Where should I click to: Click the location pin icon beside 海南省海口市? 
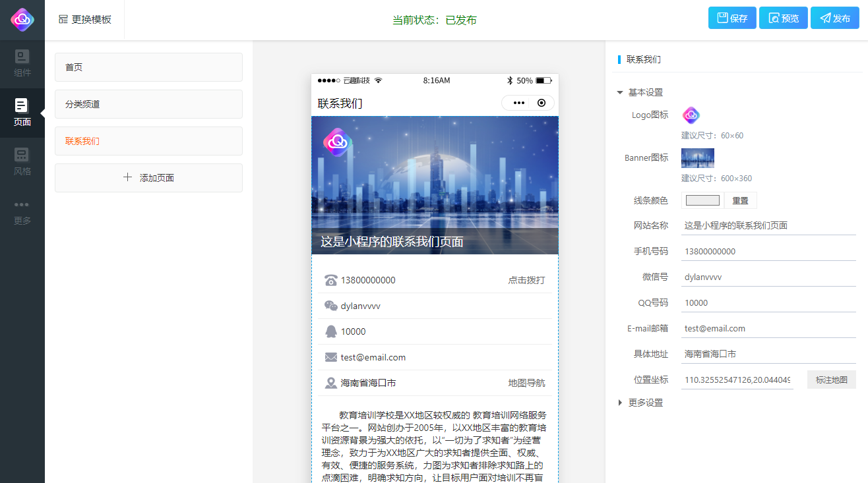pyautogui.click(x=329, y=382)
